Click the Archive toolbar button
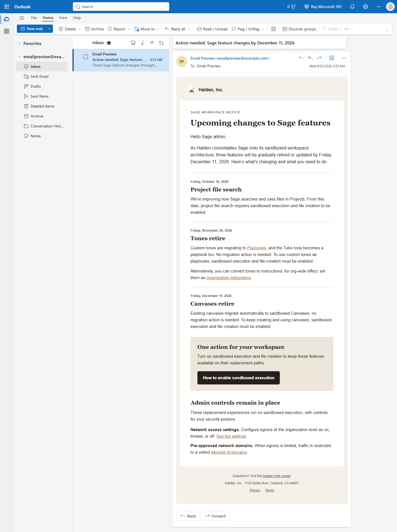This screenshot has width=397, height=532. [95, 29]
